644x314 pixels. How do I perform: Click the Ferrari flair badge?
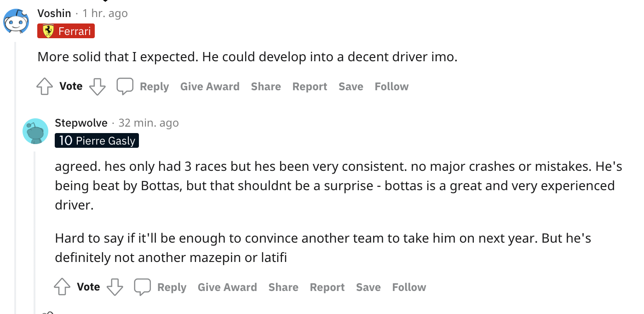(x=66, y=31)
